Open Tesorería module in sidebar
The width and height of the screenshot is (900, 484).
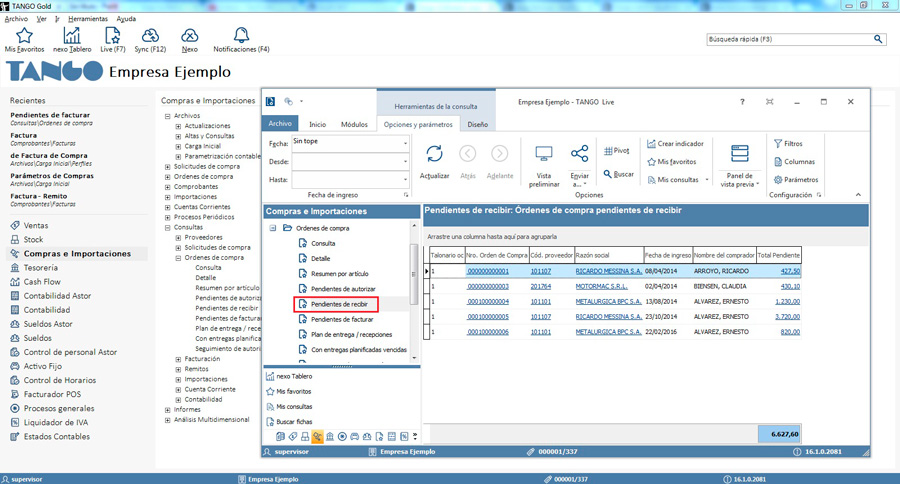coord(40,268)
